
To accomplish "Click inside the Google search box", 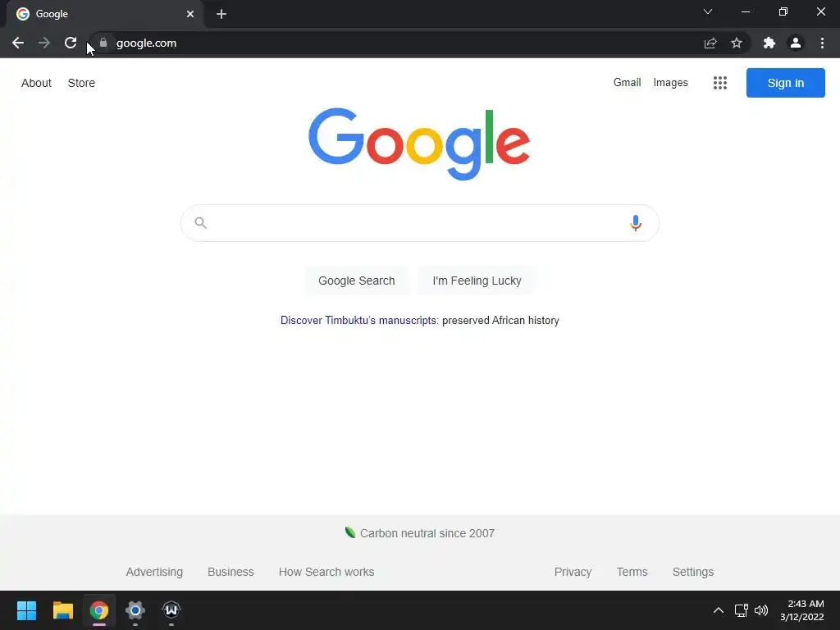I will (x=419, y=223).
